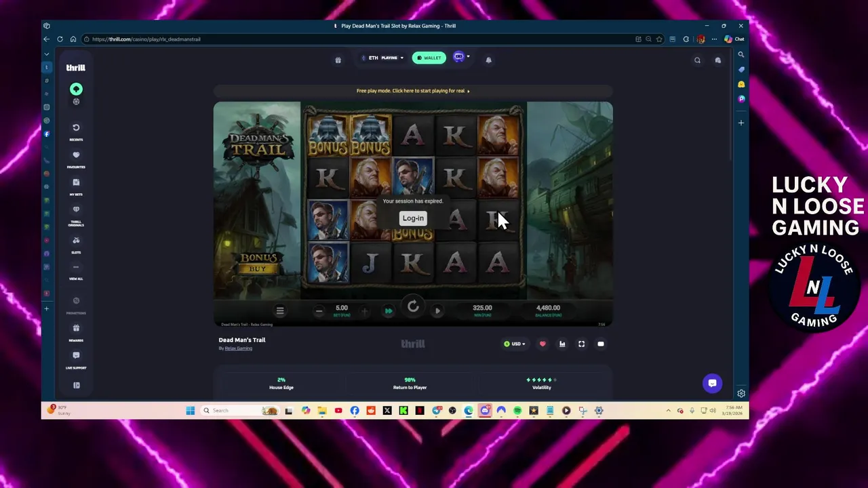Image resolution: width=868 pixels, height=488 pixels.
Task: Open the chat bubble icon top right
Action: 717,60
